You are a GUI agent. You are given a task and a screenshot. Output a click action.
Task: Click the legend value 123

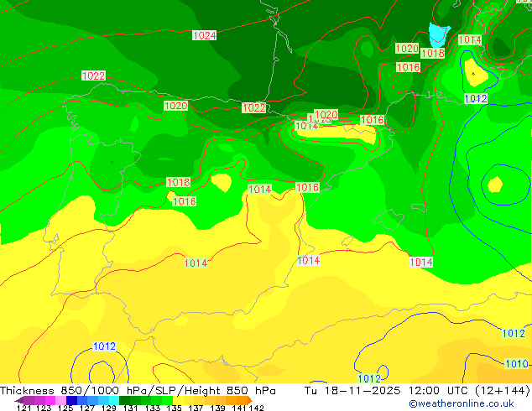[x=44, y=408]
